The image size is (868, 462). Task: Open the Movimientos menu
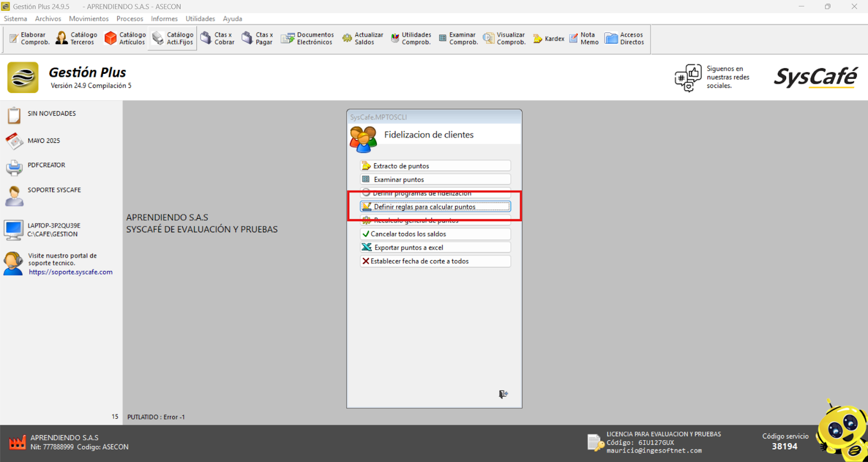point(88,18)
